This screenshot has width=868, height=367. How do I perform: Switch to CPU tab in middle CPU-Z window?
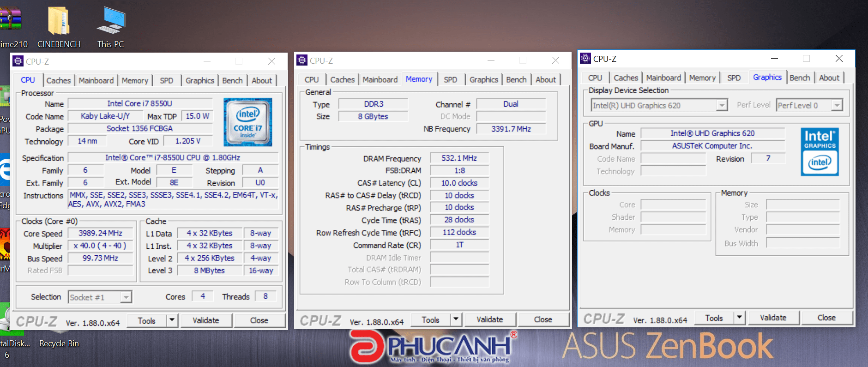[312, 79]
